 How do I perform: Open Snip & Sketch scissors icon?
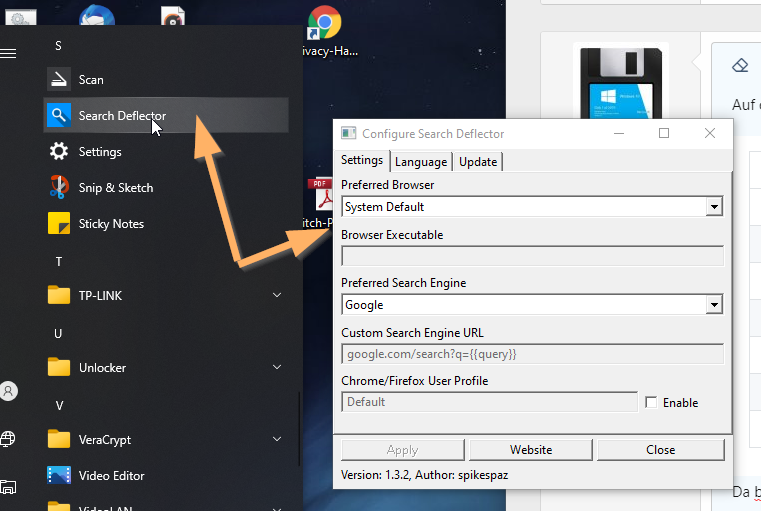tap(59, 187)
